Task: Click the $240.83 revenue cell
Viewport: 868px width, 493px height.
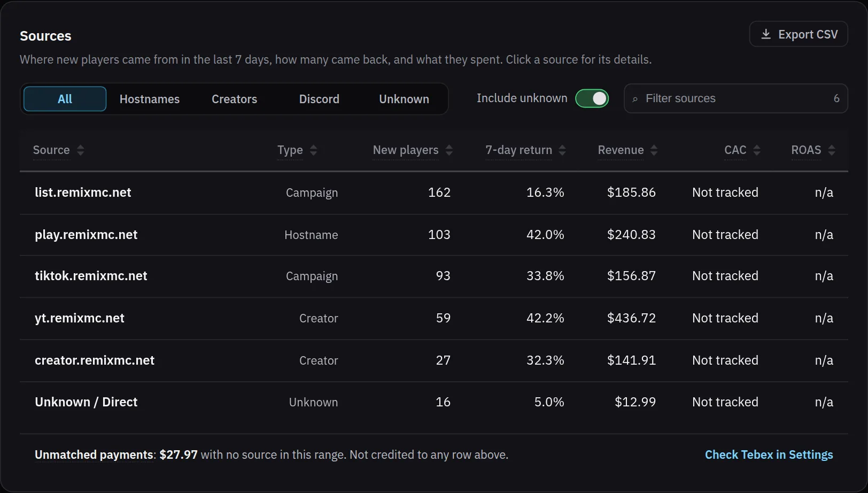Action: pos(631,235)
